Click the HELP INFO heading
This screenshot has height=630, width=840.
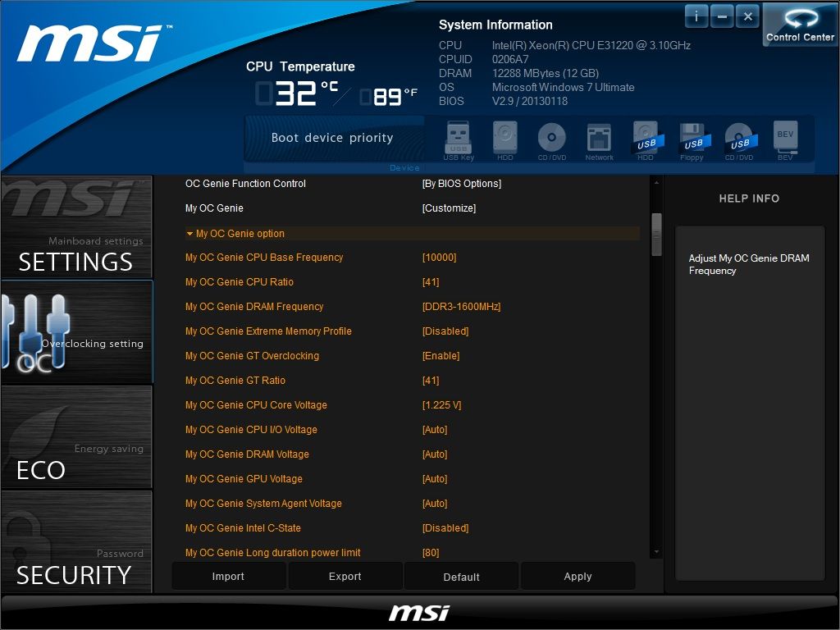tap(749, 199)
